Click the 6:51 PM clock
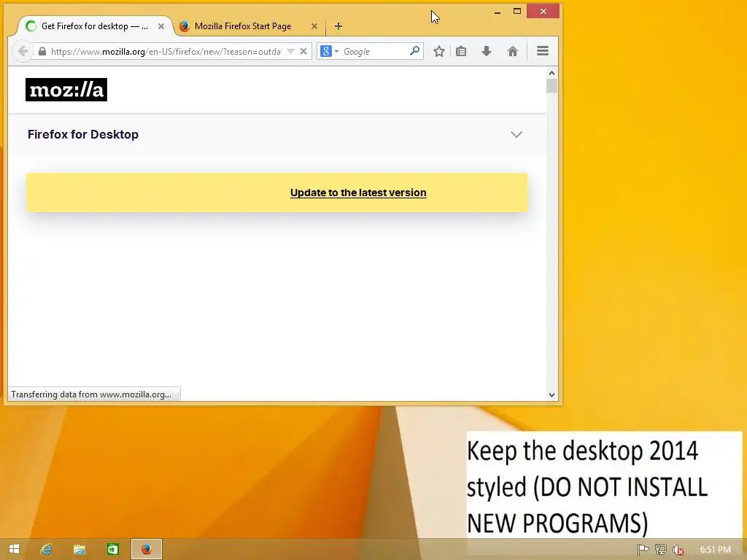The height and width of the screenshot is (560, 747). click(x=716, y=550)
